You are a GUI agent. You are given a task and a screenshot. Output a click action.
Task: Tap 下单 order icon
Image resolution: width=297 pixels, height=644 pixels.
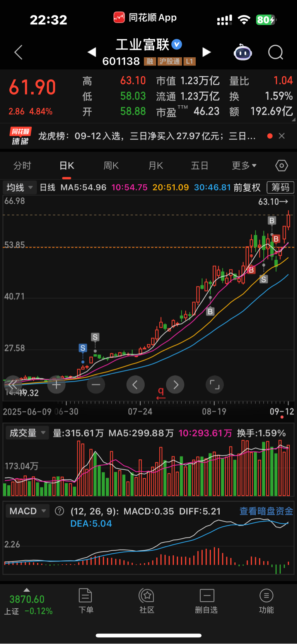coord(85,601)
